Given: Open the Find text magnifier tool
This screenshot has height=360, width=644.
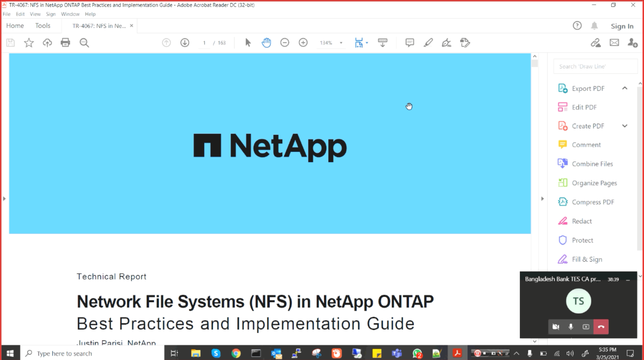Looking at the screenshot, I should click(x=84, y=43).
